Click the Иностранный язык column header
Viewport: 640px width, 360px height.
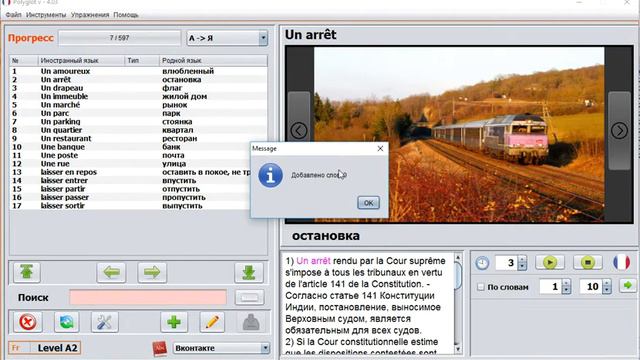click(x=81, y=60)
